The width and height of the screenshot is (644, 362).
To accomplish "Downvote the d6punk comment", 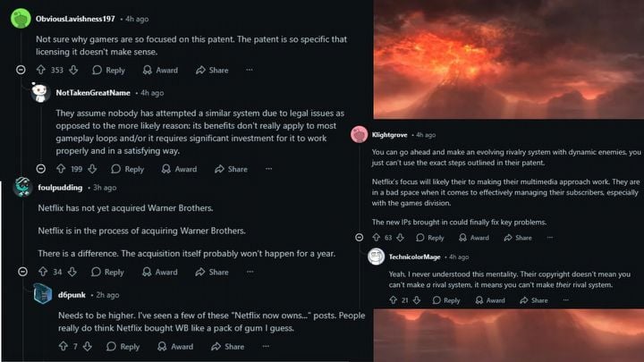I will click(x=89, y=347).
